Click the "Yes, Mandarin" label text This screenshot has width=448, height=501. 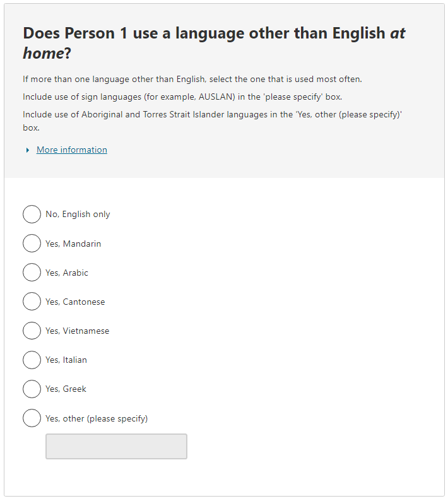[73, 244]
